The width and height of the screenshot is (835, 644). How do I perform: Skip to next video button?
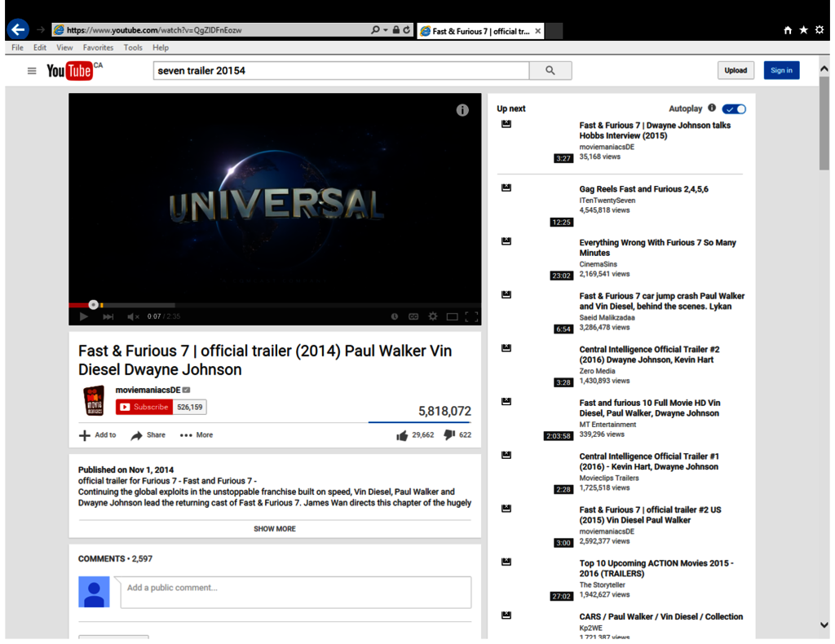(x=108, y=316)
